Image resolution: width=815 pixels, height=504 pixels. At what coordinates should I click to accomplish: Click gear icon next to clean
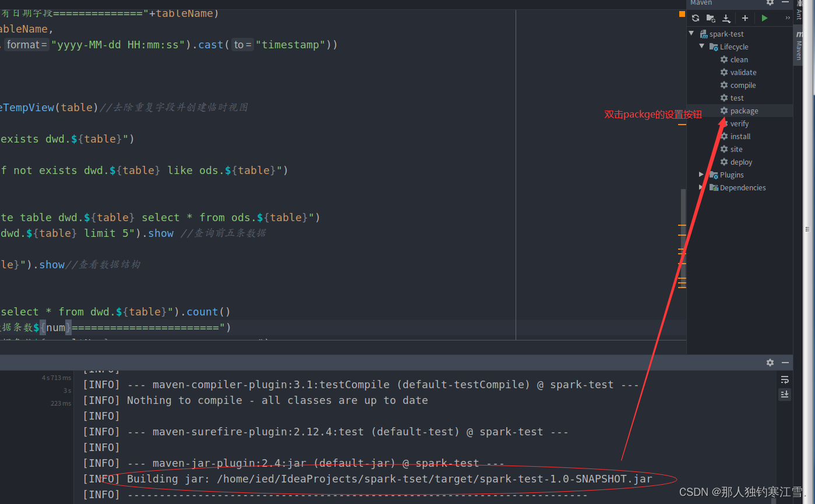point(724,59)
